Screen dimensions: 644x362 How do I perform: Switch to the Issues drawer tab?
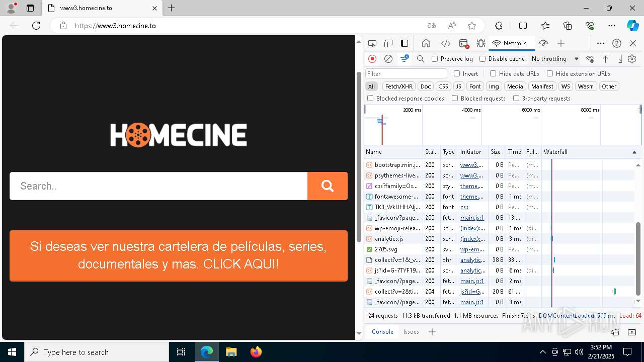click(411, 332)
